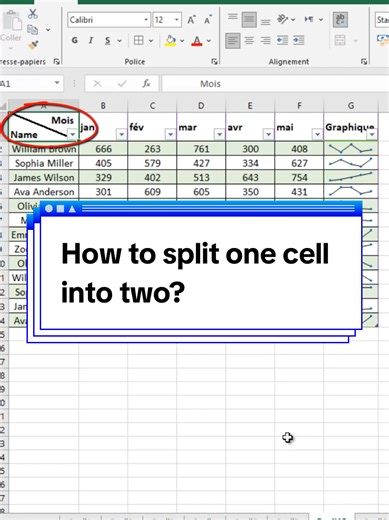Select column B header
This screenshot has width=389, height=520.
coord(103,106)
